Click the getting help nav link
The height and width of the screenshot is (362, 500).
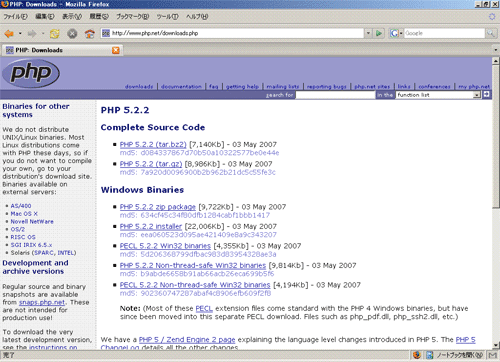point(242,87)
